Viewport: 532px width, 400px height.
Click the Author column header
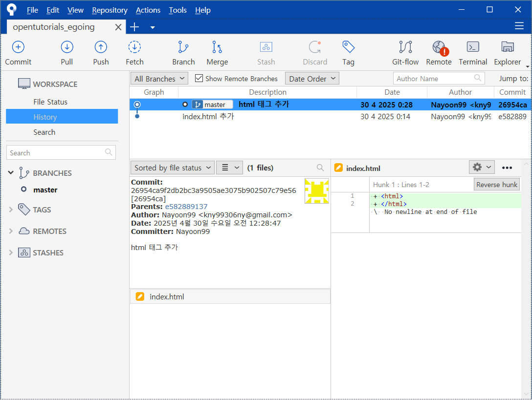point(460,92)
